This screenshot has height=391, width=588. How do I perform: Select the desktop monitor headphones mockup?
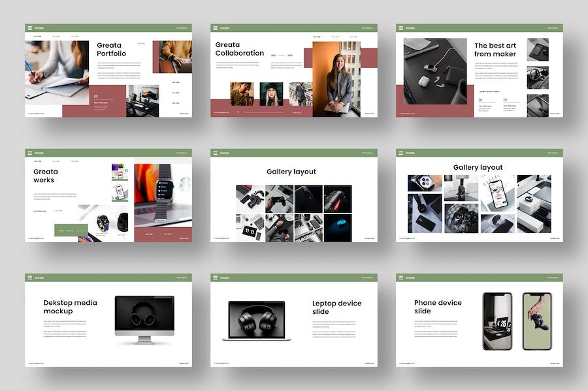point(145,321)
